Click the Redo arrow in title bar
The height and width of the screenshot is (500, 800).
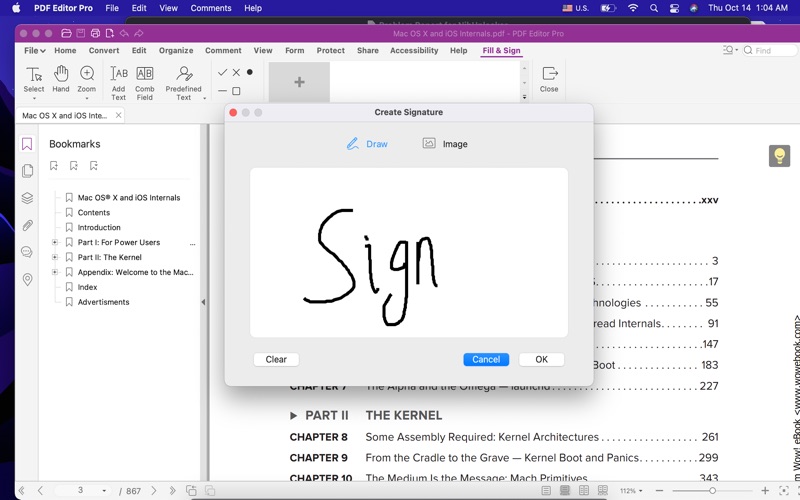(x=139, y=33)
